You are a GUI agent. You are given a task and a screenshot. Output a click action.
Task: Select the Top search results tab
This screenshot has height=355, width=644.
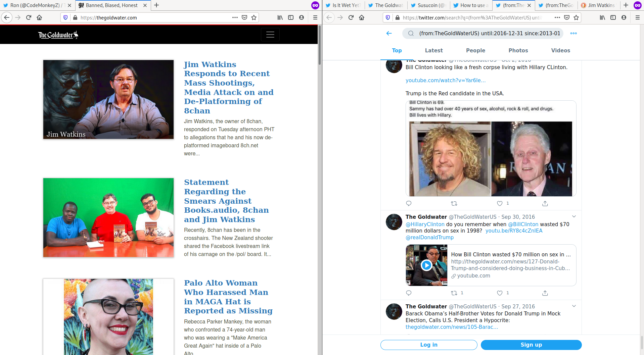(397, 50)
